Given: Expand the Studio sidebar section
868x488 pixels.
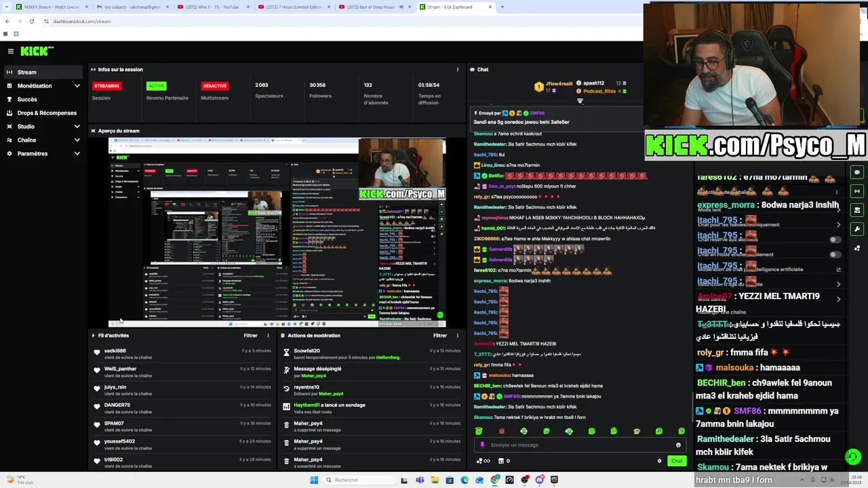Looking at the screenshot, I should coord(44,127).
